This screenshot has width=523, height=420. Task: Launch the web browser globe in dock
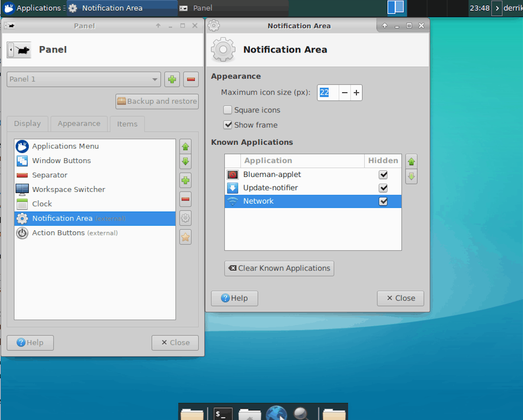[277, 413]
